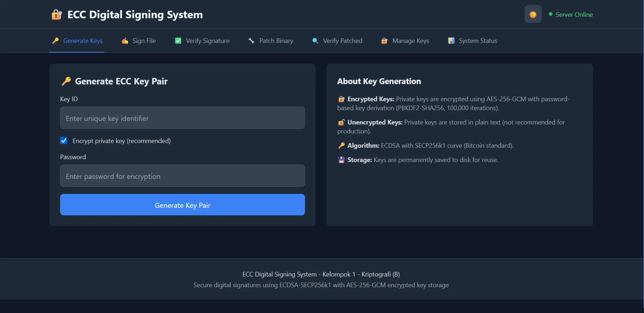Click the ECC Digital Signing System title
The height and width of the screenshot is (313, 644).
135,15
